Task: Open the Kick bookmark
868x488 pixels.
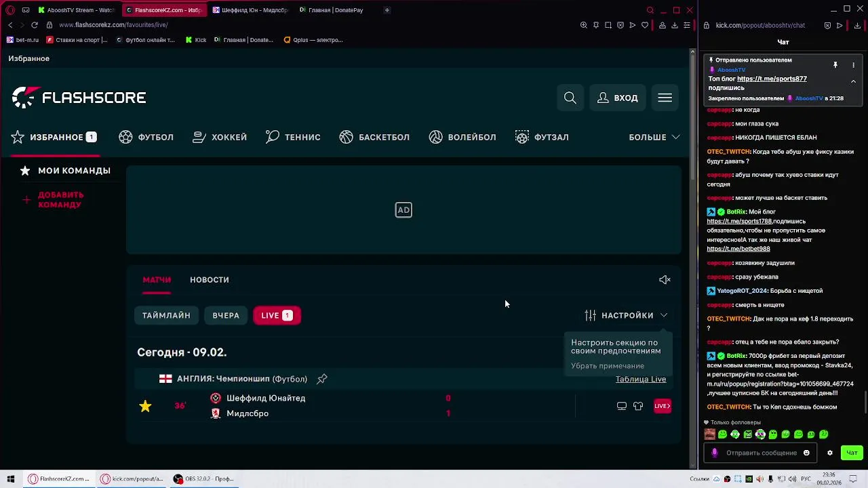Action: (196, 40)
